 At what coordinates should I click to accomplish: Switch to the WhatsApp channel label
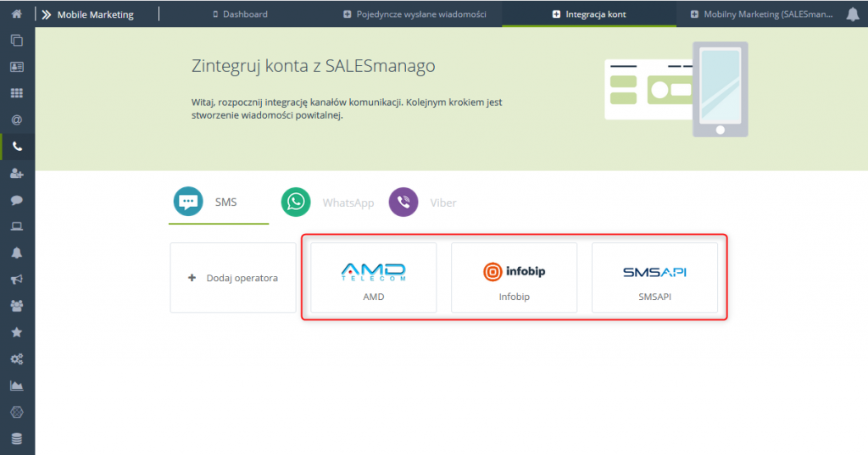348,203
